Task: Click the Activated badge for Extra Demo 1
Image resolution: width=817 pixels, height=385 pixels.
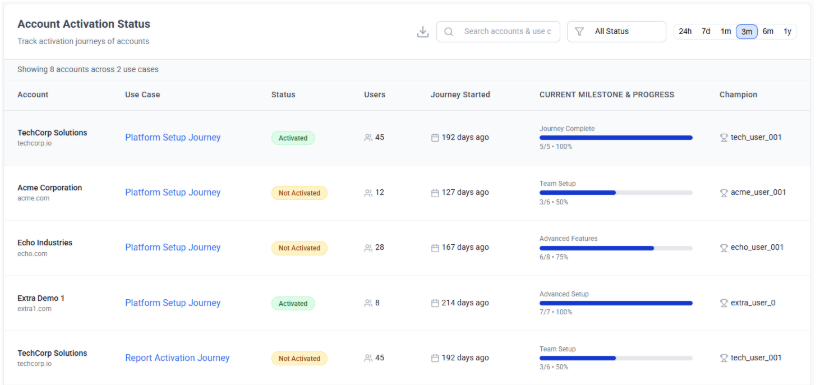Action: pyautogui.click(x=293, y=303)
